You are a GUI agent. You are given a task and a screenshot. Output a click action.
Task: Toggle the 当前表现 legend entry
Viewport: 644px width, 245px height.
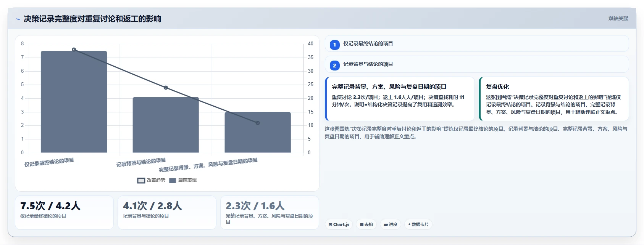[183, 180]
